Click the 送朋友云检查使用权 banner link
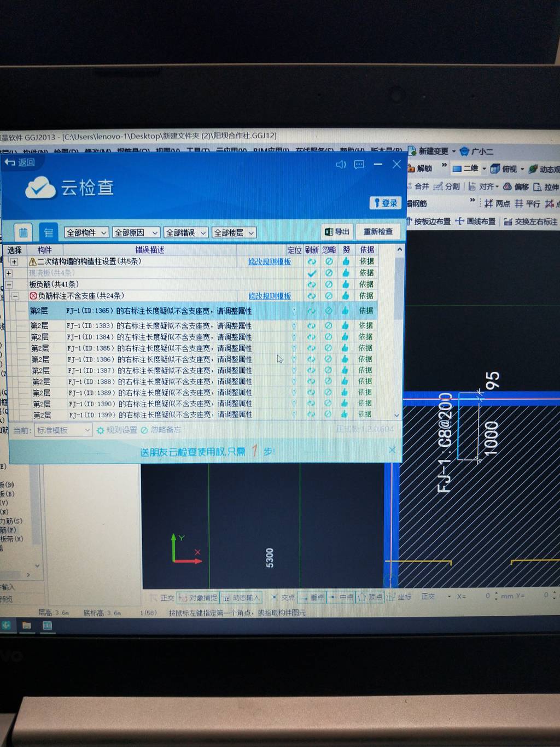Screen dimensions: 560x747 [207, 452]
